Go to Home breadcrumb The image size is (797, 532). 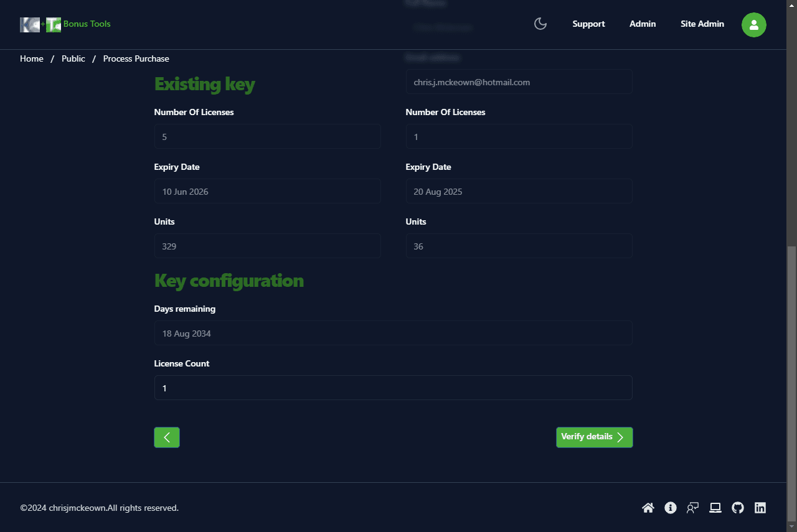[32, 58]
